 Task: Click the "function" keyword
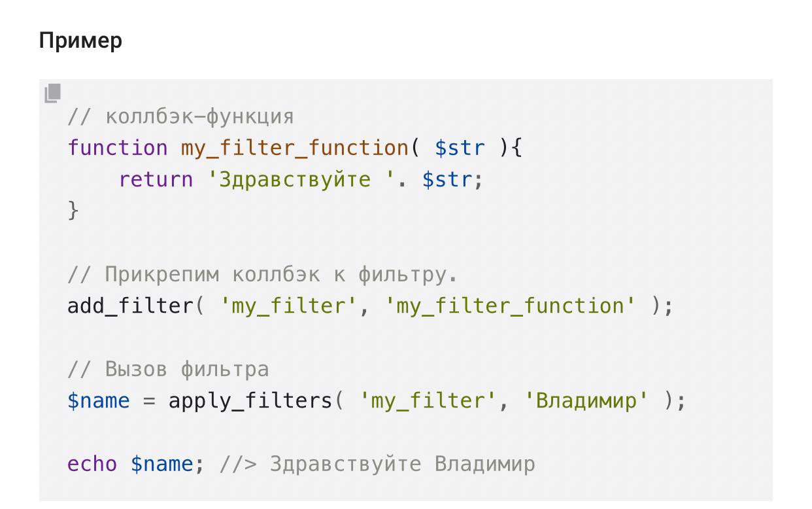point(118,148)
